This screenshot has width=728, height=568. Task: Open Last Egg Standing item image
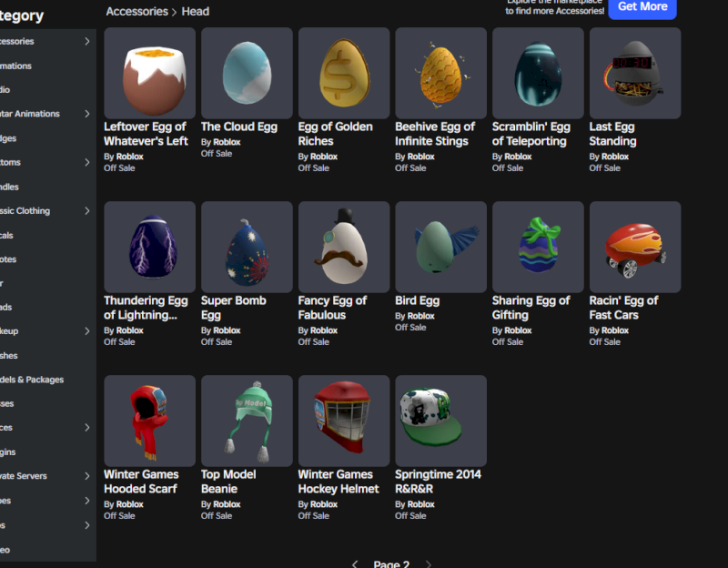634,73
